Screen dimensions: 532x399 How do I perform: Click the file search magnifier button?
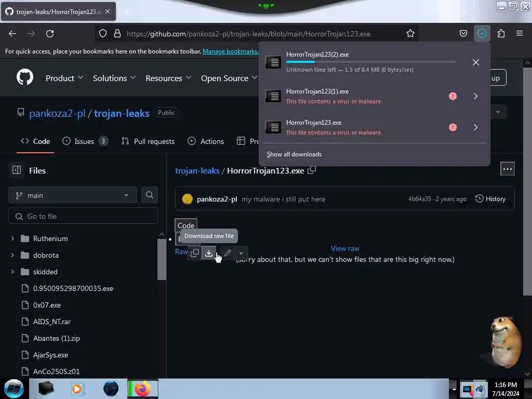click(x=149, y=195)
